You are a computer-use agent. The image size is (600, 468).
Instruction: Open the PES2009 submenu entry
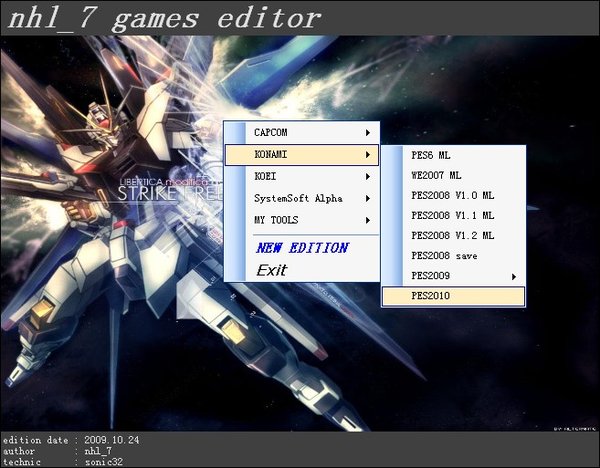click(x=453, y=276)
